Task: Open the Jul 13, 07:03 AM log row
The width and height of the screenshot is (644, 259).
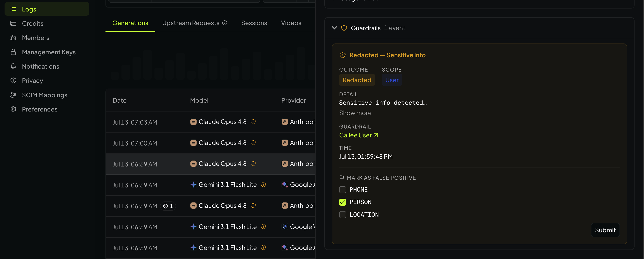Action: (x=211, y=122)
